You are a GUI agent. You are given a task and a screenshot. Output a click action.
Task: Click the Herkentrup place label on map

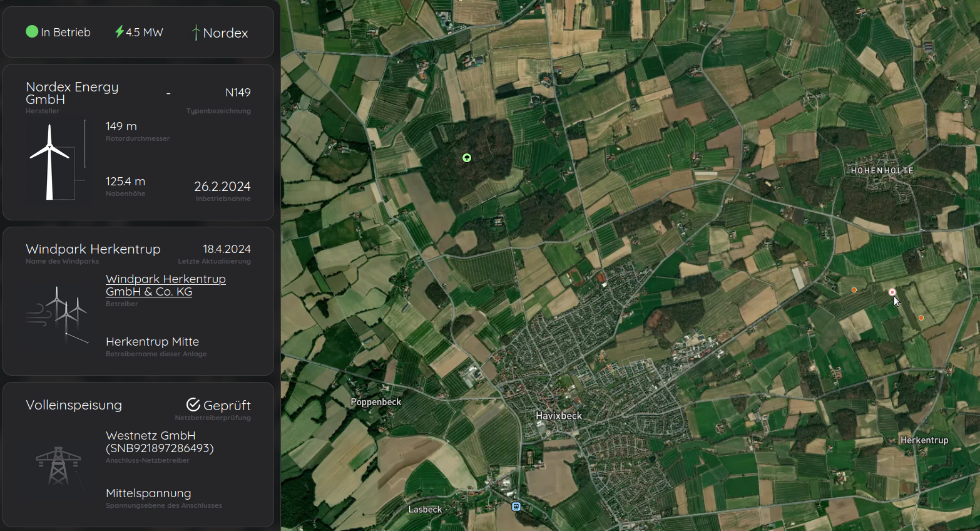tap(924, 440)
